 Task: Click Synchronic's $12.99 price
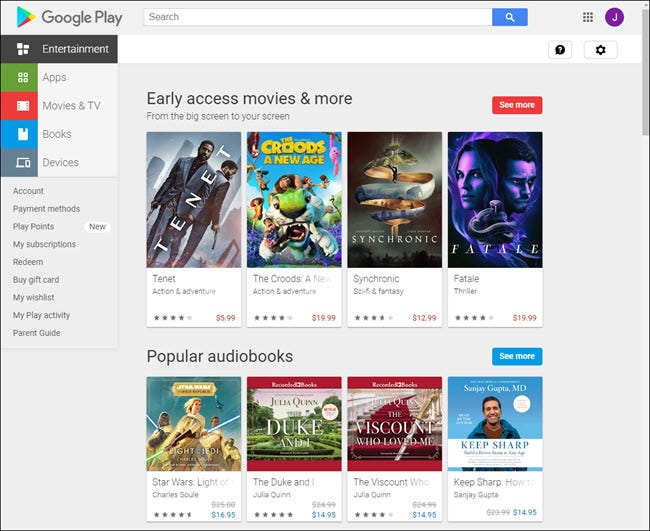point(424,318)
